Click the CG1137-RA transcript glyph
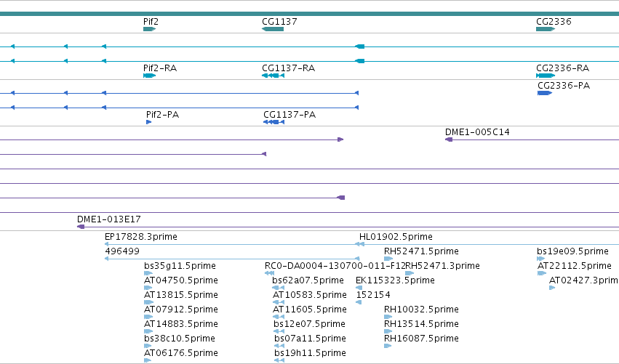The width and height of the screenshot is (619, 364). (x=273, y=76)
